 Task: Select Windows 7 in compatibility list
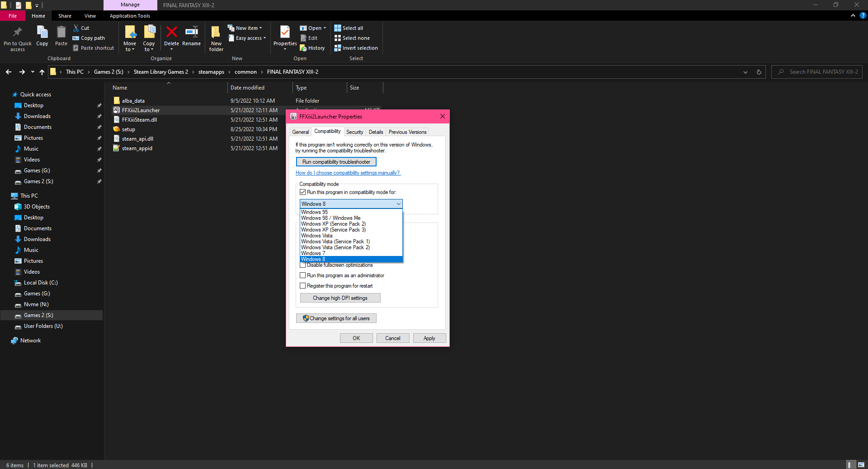click(351, 253)
